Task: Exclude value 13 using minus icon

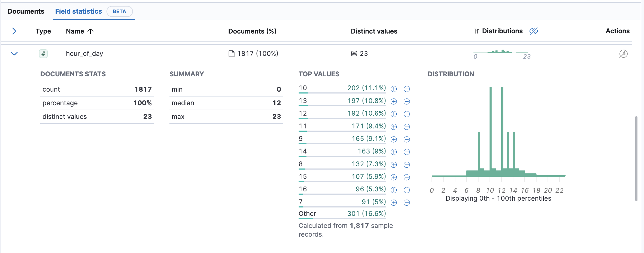Action: 407,101
